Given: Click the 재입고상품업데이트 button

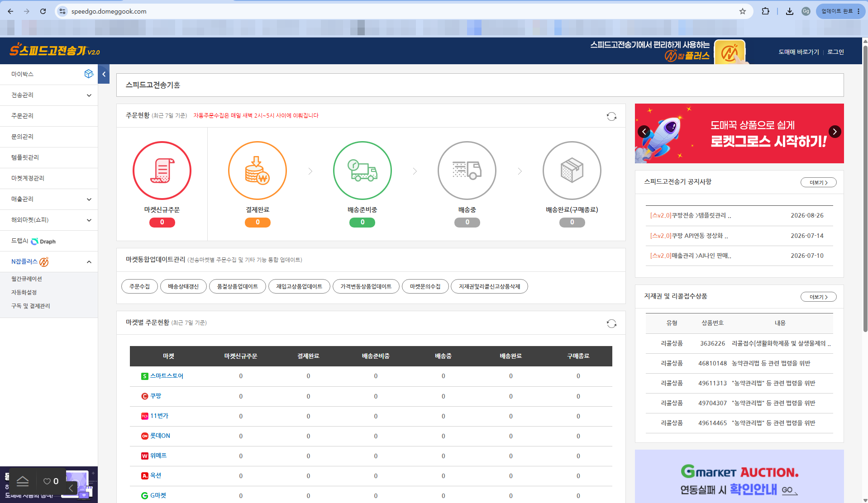Looking at the screenshot, I should [x=299, y=286].
